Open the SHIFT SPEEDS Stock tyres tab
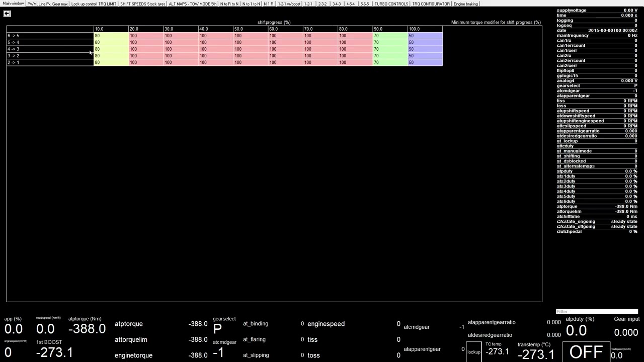Screen dimensions: 644x362 pos(142,4)
